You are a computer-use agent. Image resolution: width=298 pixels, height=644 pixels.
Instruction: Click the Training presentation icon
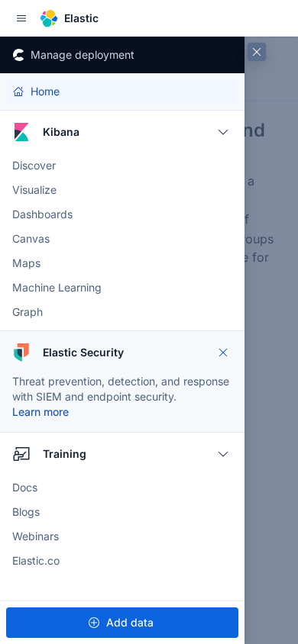click(x=21, y=454)
